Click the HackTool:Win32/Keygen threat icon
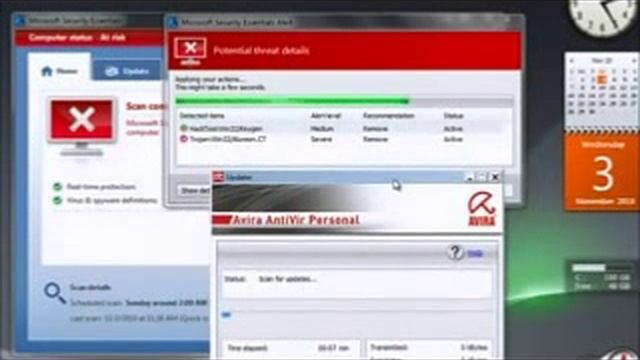640x360 pixels. coord(184,128)
